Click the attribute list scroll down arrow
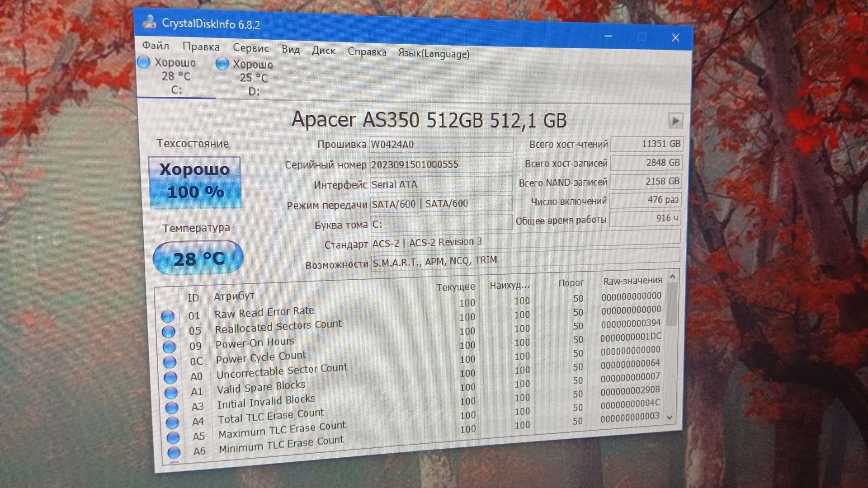The image size is (868, 488). [670, 418]
